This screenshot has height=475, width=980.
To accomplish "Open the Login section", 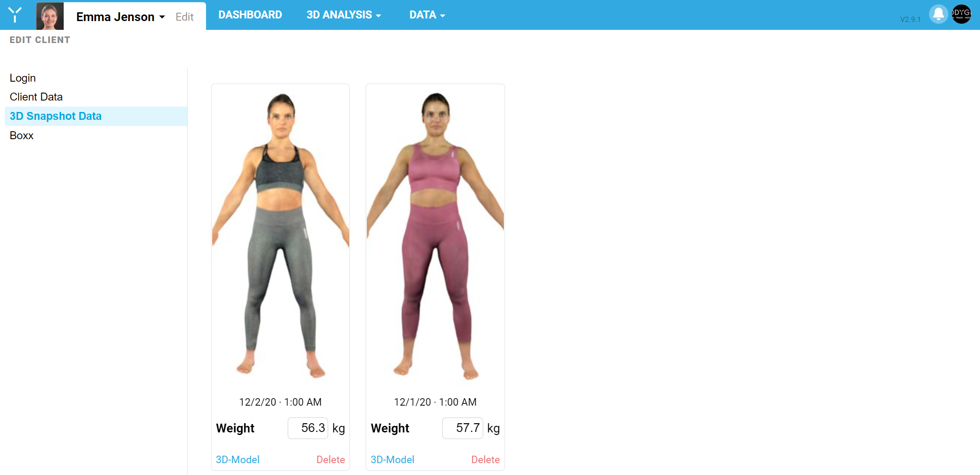I will pos(23,78).
